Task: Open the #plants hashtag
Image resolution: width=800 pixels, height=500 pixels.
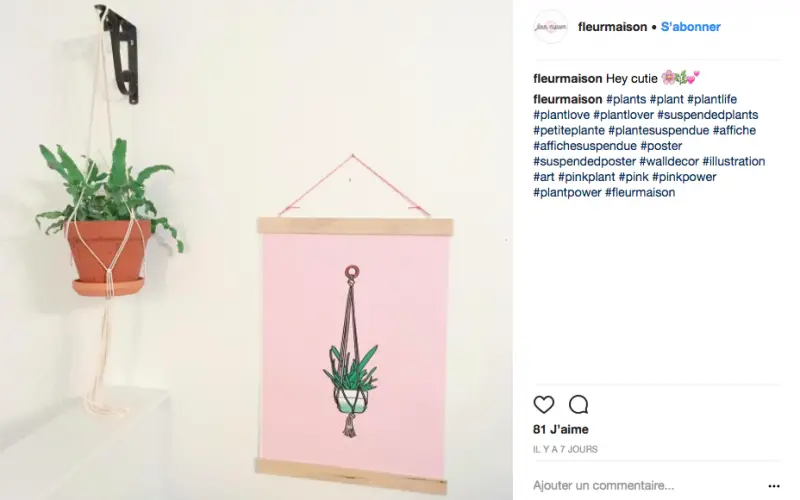Action: [x=626, y=99]
